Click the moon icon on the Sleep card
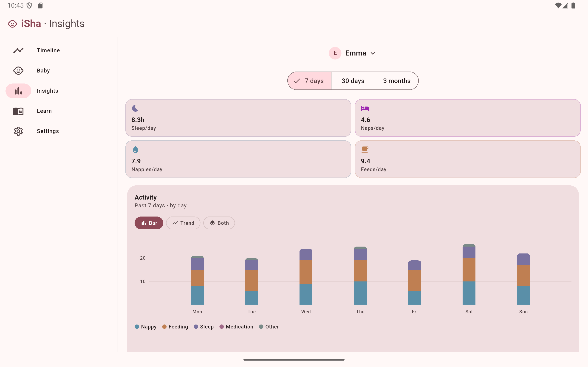The width and height of the screenshot is (588, 367). pos(135,108)
